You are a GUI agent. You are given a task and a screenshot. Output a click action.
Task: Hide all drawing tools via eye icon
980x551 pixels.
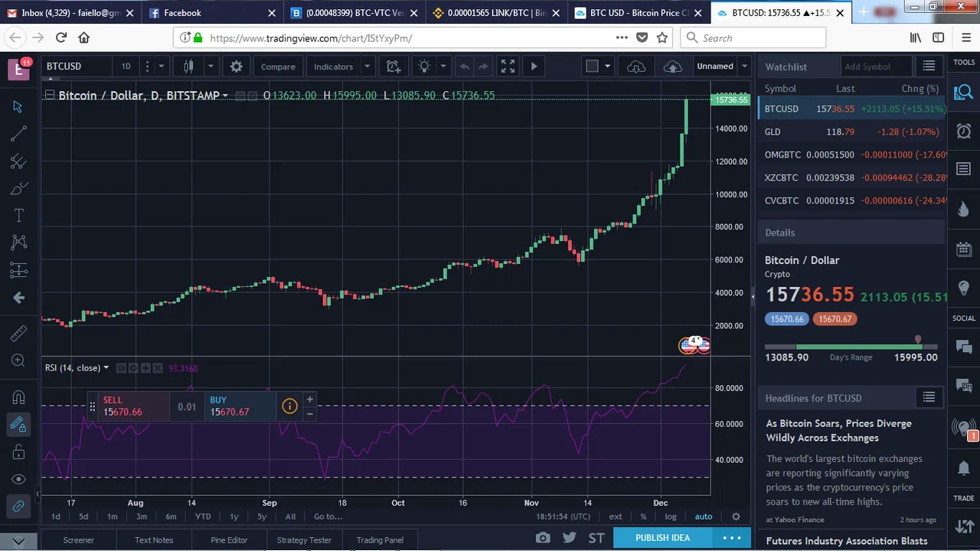point(18,479)
